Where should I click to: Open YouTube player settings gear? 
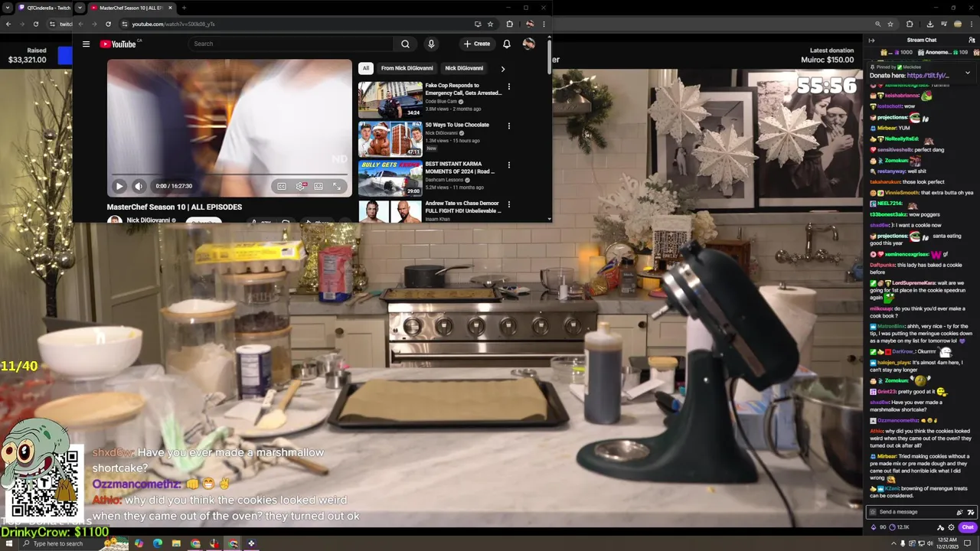coord(301,186)
